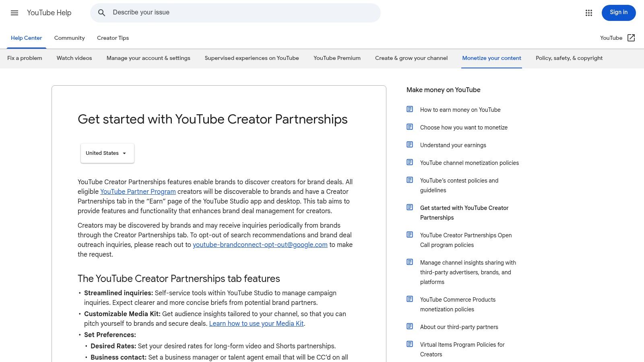Select Policy, safety, & copyright category
Screen dimensions: 644x362
(x=569, y=58)
